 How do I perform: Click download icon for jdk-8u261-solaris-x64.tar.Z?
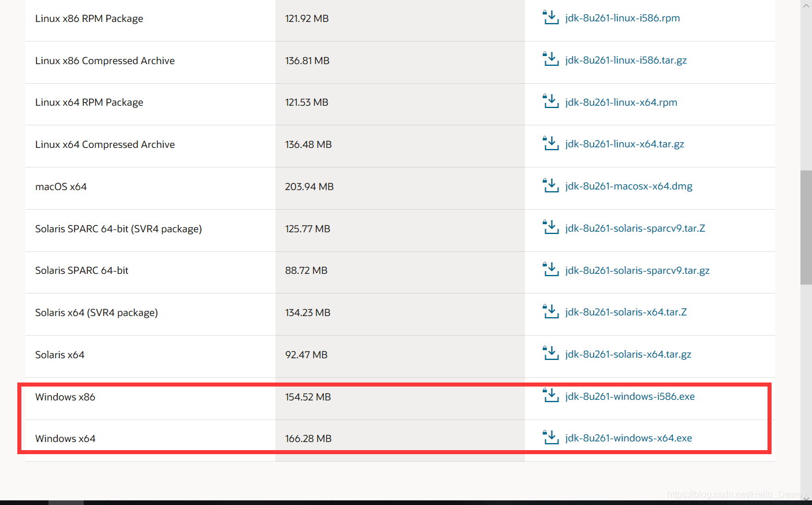click(551, 311)
